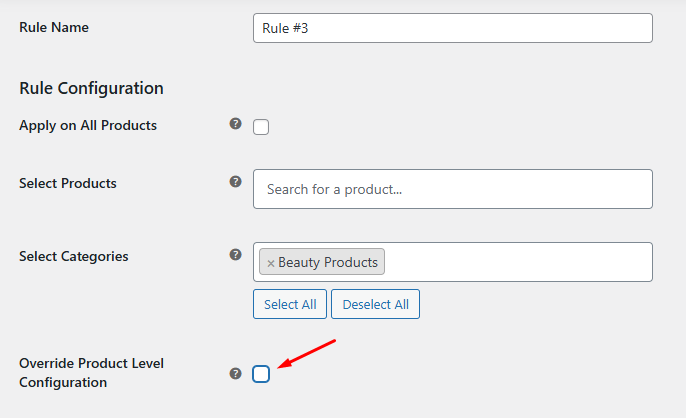
Task: Click help icon beside Select Products
Action: [x=236, y=182]
